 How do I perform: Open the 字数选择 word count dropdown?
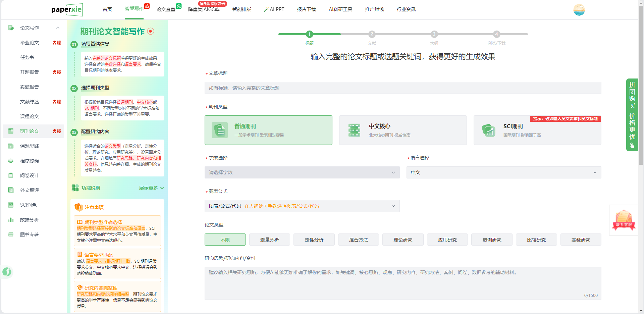point(302,172)
